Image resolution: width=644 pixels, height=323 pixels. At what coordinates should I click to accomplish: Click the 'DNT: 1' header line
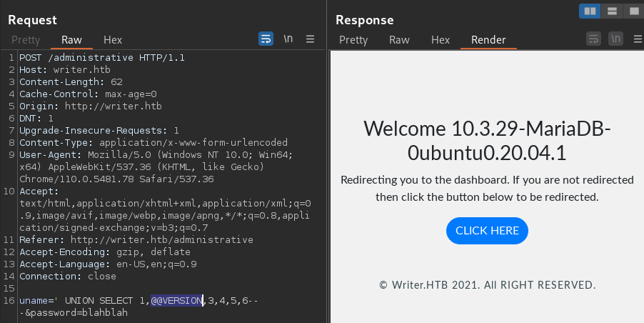[x=36, y=119]
